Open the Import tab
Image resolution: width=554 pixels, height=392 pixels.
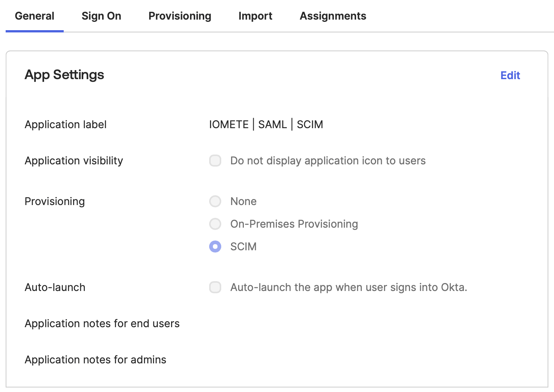255,16
